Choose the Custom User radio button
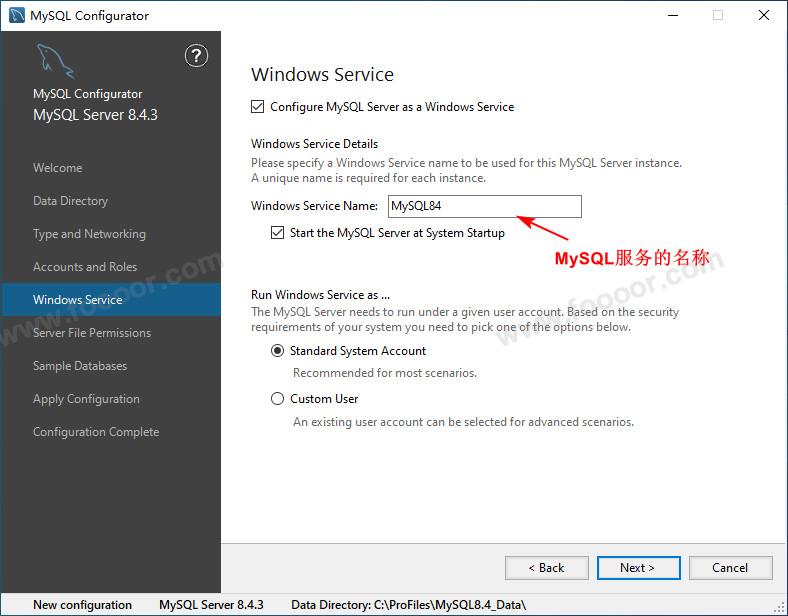This screenshot has height=616, width=788. [x=278, y=399]
